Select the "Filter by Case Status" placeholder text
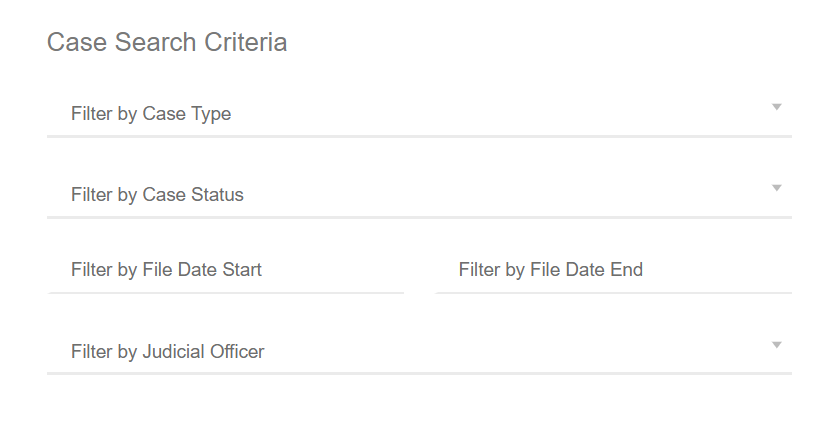The height and width of the screenshot is (438, 835). point(157,195)
